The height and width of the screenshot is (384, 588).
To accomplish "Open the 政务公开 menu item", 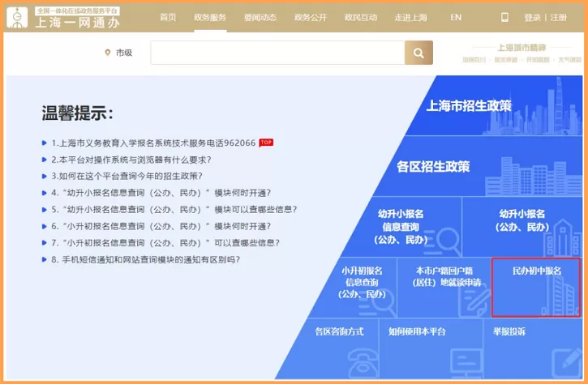I will pos(311,17).
